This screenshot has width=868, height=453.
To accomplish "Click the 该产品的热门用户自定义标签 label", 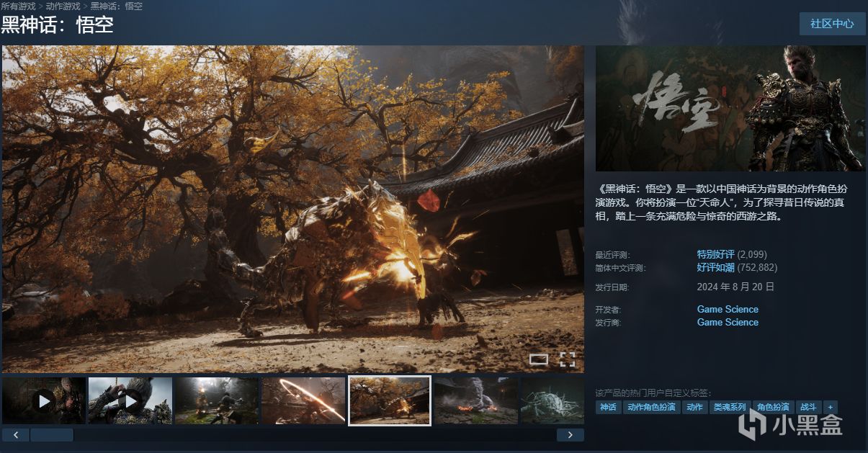I will click(x=653, y=393).
